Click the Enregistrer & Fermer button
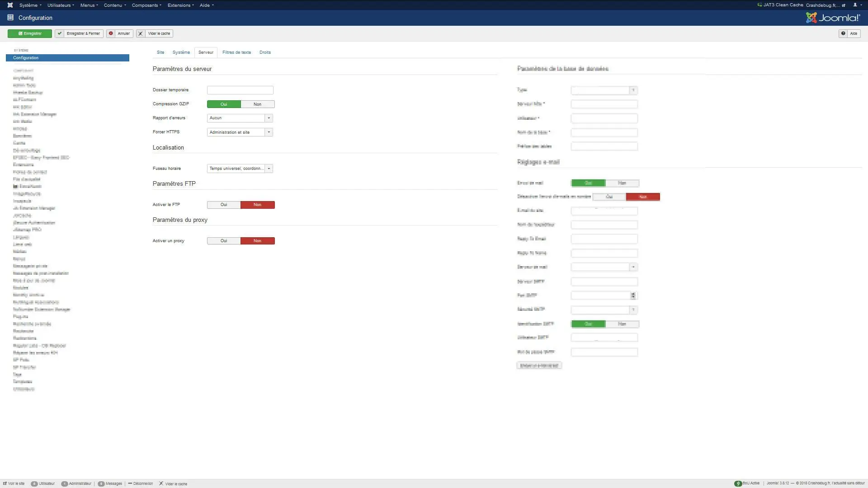Screen dimensions: 868x488 pyautogui.click(x=79, y=33)
